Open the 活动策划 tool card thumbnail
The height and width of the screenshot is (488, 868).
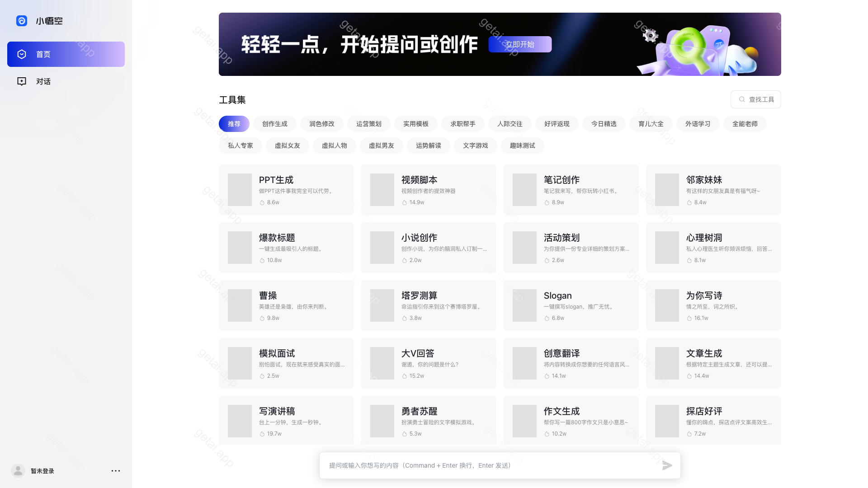(x=524, y=248)
